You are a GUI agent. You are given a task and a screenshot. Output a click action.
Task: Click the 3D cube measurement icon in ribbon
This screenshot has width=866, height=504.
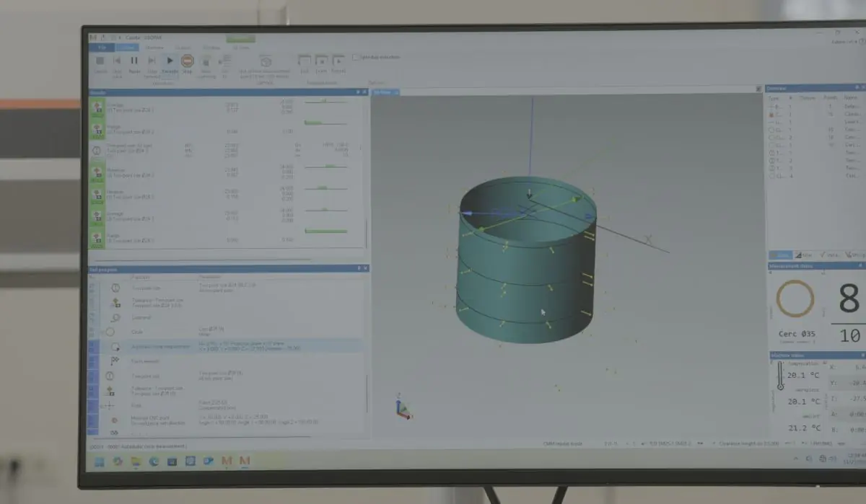coord(265,61)
